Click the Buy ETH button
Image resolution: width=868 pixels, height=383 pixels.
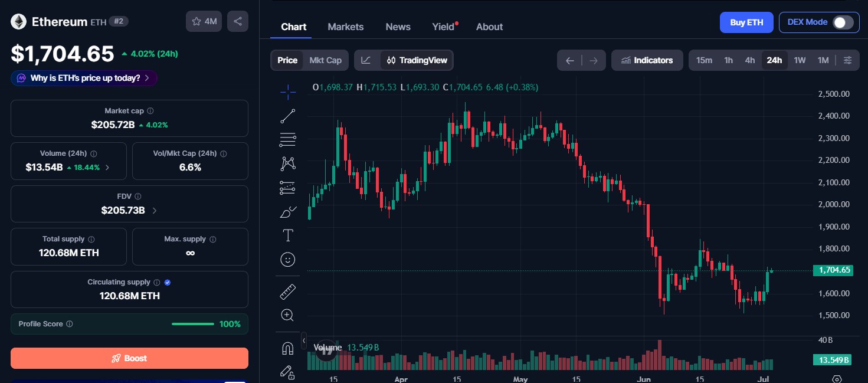[746, 22]
